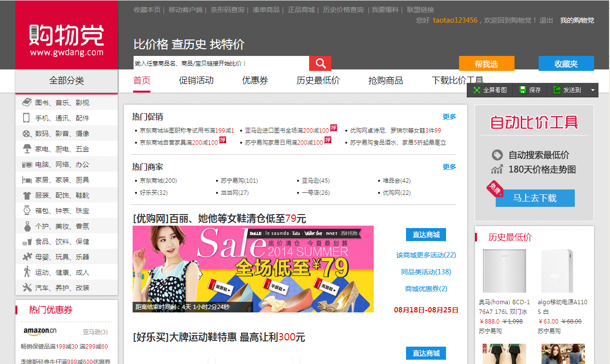Open the Sale 2014 Summer shoe banner

[253, 269]
